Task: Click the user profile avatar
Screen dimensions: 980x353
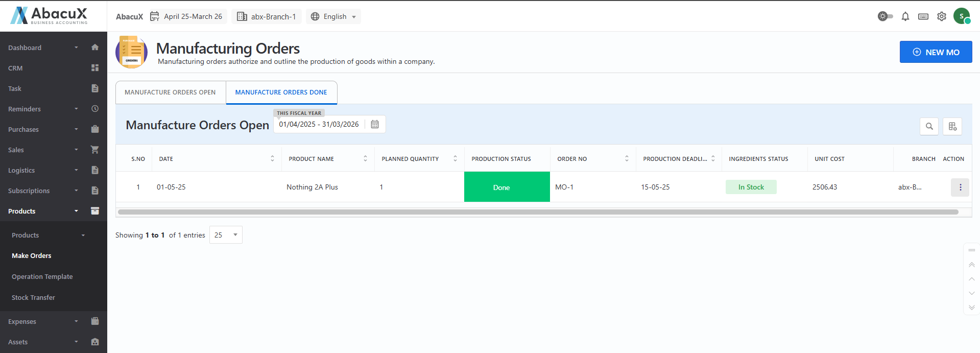Action: pos(962,16)
